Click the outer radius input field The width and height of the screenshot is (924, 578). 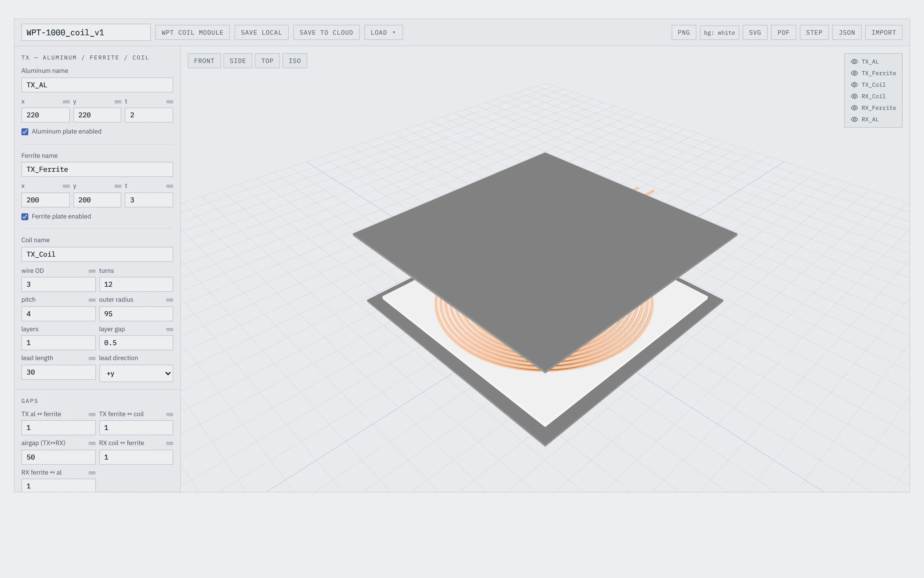coord(136,314)
